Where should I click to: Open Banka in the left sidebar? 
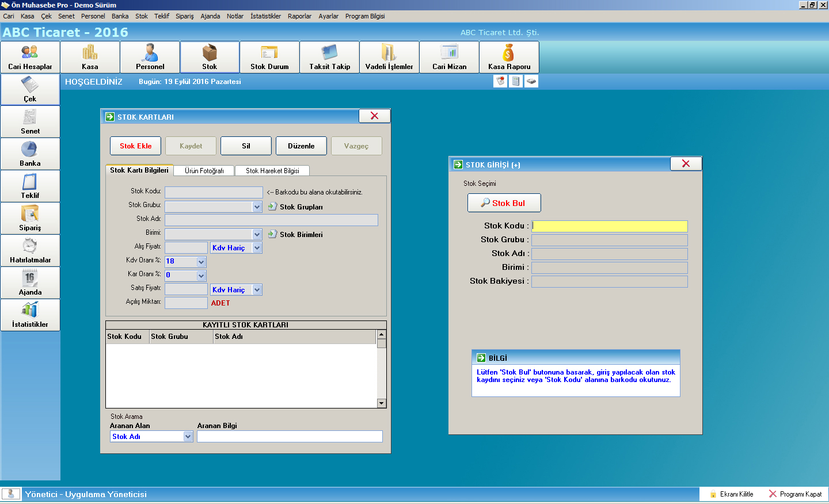[30, 154]
